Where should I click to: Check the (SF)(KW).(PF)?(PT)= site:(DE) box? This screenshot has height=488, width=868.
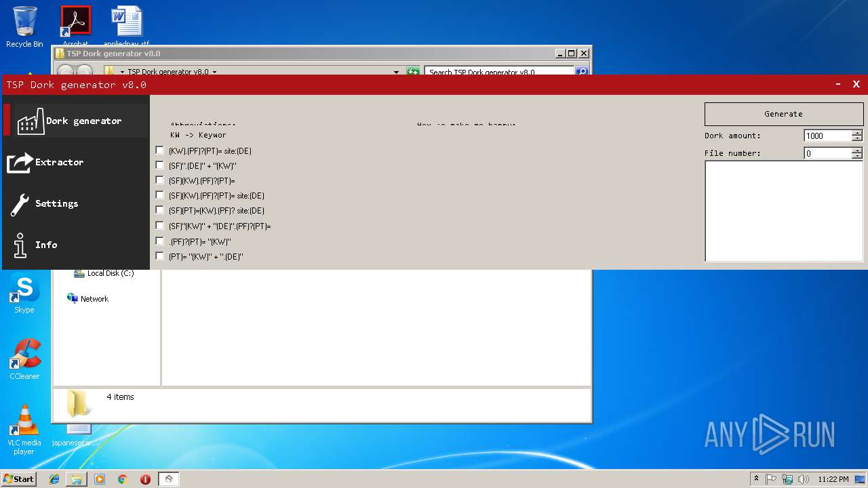159,195
